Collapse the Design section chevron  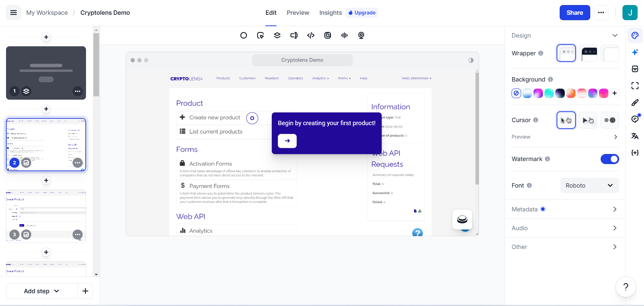(x=615, y=36)
